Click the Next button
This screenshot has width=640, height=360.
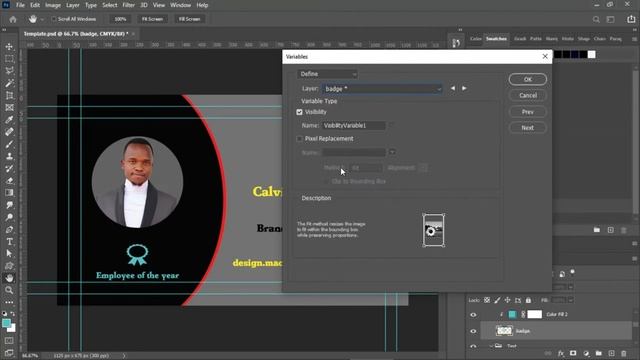[528, 128]
